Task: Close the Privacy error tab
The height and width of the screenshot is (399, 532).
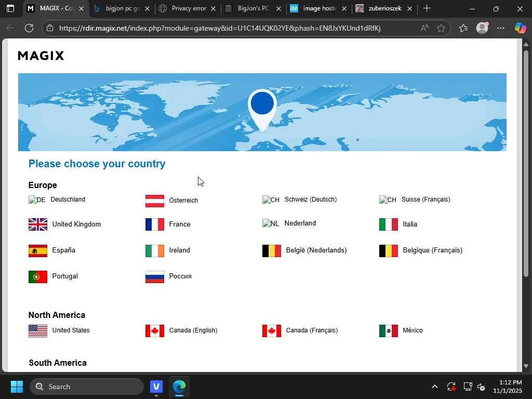Action: pyautogui.click(x=213, y=9)
